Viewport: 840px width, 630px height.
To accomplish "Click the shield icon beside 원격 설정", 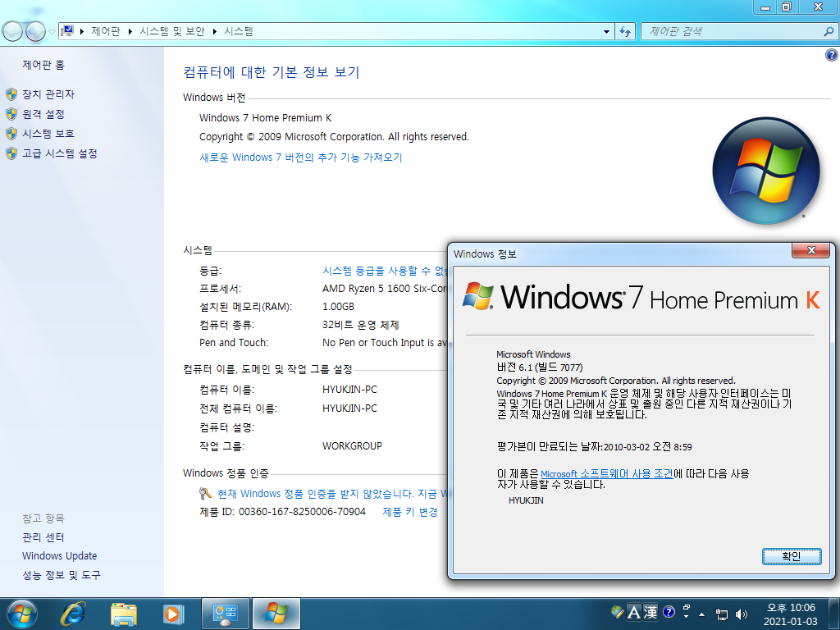I will [x=11, y=114].
